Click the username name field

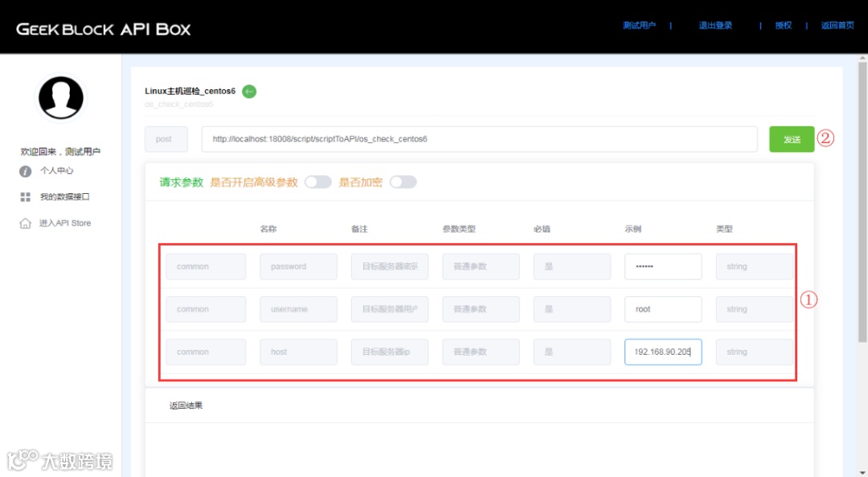[298, 309]
